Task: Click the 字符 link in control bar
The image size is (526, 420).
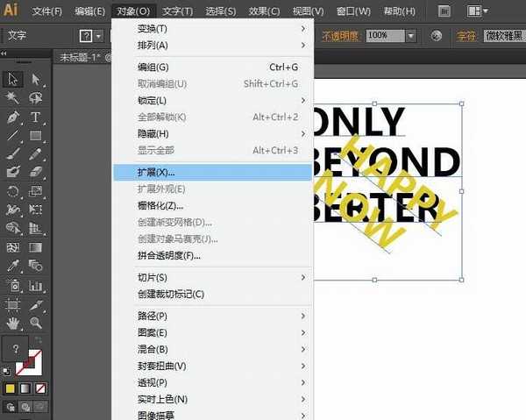Action: point(466,36)
